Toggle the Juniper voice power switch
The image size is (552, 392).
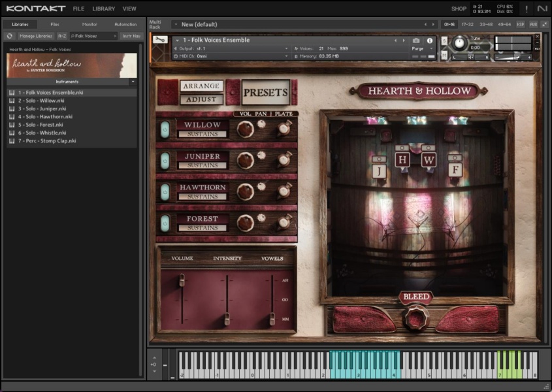[x=165, y=160]
